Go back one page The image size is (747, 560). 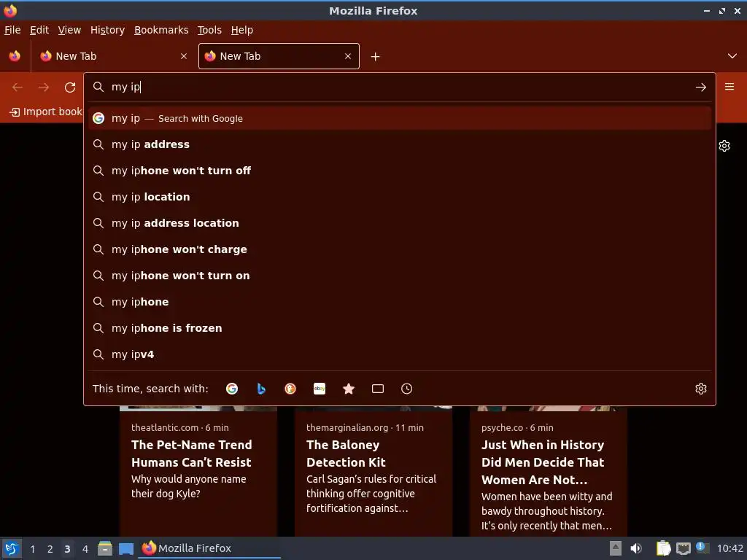point(18,87)
